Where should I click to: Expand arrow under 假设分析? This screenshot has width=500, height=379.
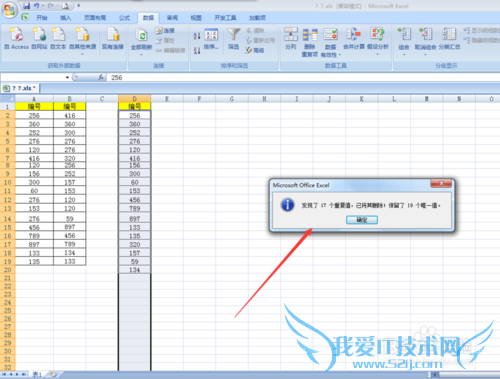[x=378, y=54]
